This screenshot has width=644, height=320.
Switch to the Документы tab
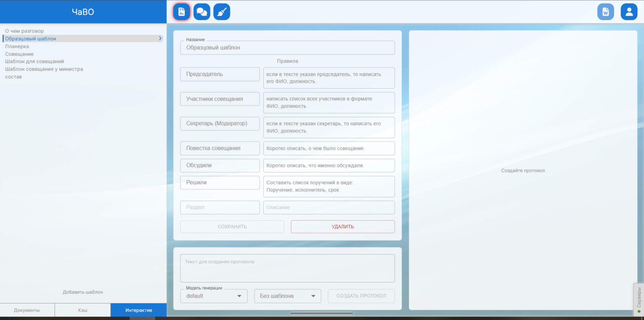click(27, 310)
